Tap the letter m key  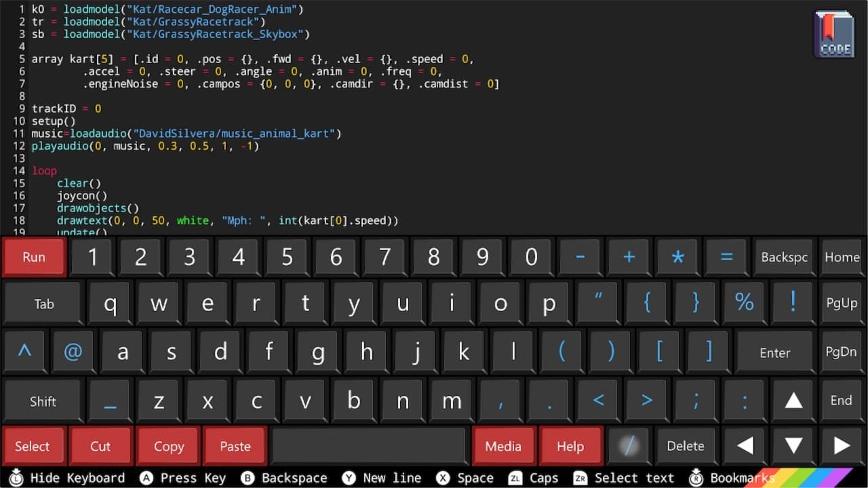(452, 401)
